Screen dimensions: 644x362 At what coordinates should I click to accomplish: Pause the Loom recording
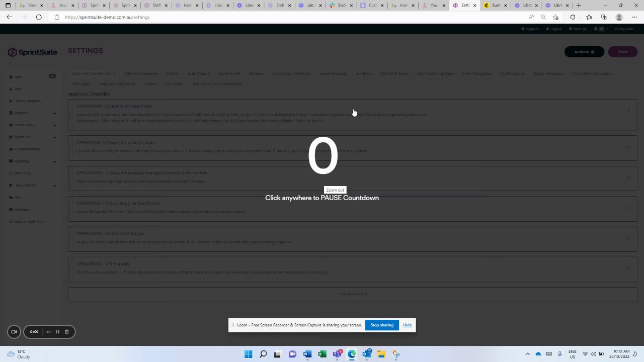pyautogui.click(x=57, y=332)
